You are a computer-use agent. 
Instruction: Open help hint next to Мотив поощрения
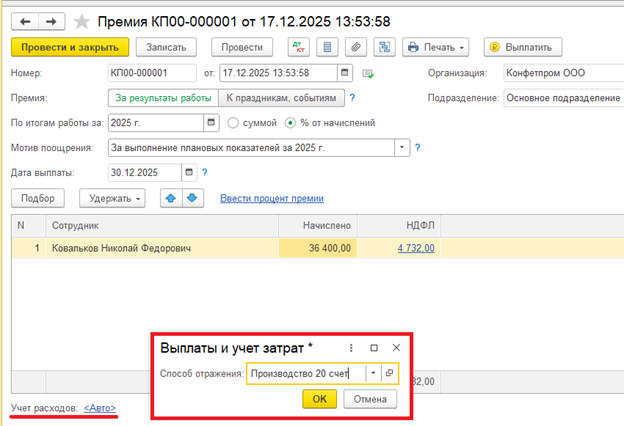(x=417, y=147)
